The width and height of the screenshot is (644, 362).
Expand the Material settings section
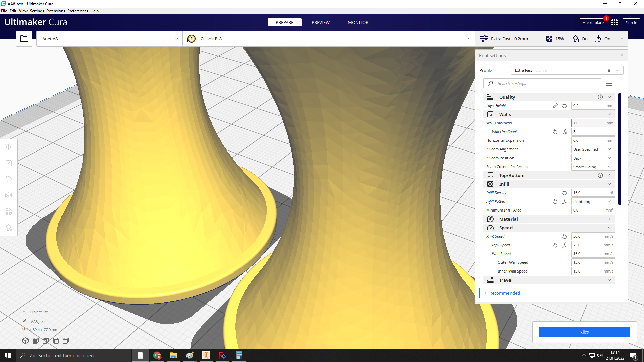[x=609, y=219]
